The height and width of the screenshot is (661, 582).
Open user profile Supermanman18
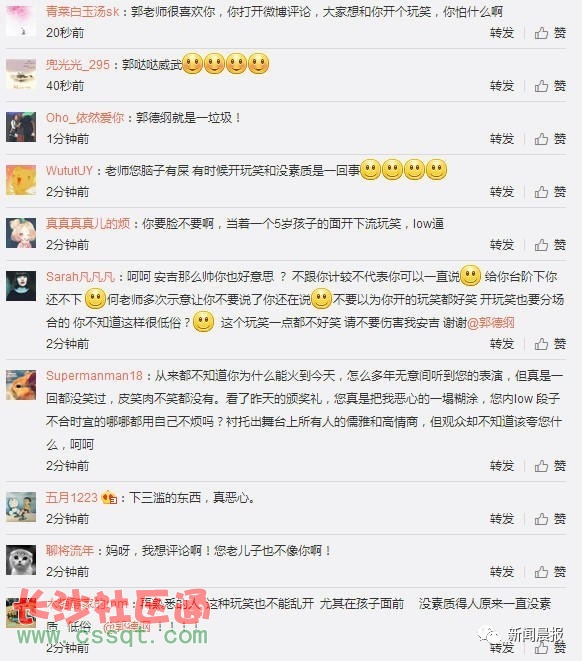[94, 376]
